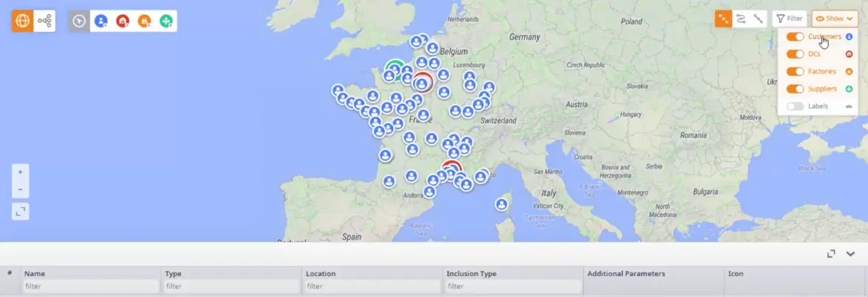Image resolution: width=868 pixels, height=297 pixels.
Task: Switch to the globe map view
Action: point(22,21)
